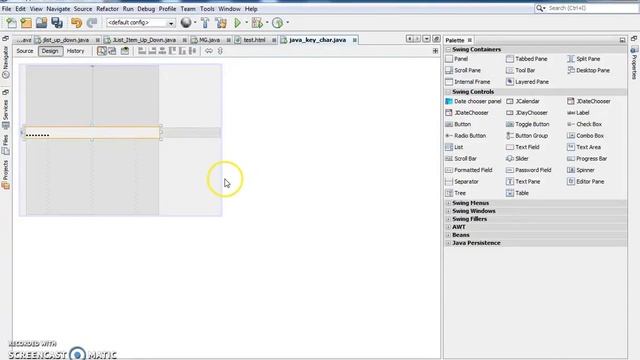Select the Label component in Palette

point(578,113)
